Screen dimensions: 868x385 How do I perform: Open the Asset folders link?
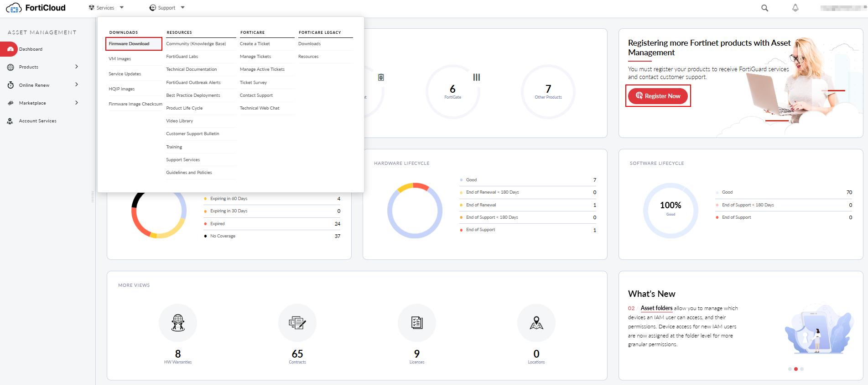[x=656, y=308]
